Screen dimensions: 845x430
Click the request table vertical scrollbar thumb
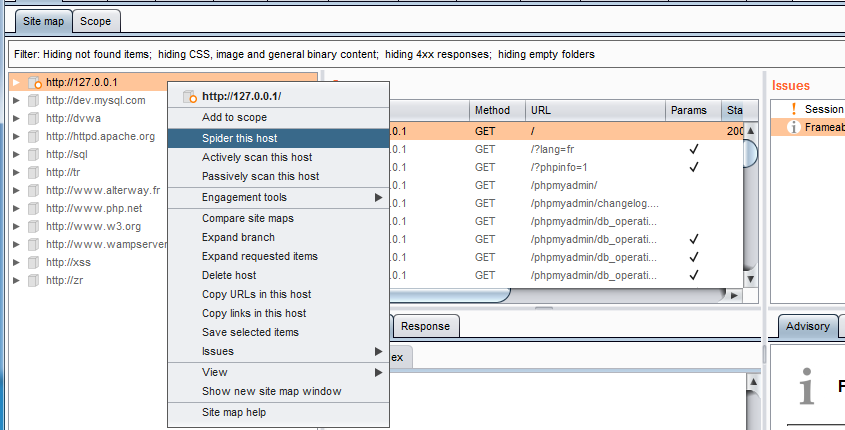click(x=750, y=153)
